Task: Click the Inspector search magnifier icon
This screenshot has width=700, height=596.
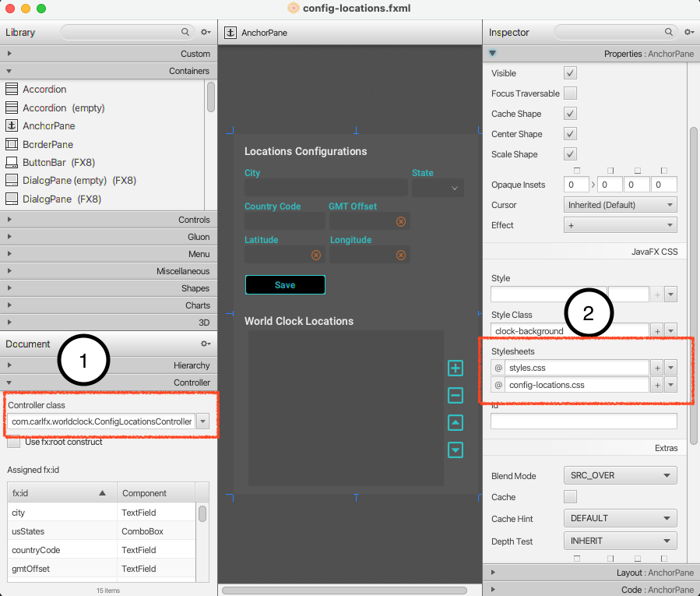Action: [668, 32]
